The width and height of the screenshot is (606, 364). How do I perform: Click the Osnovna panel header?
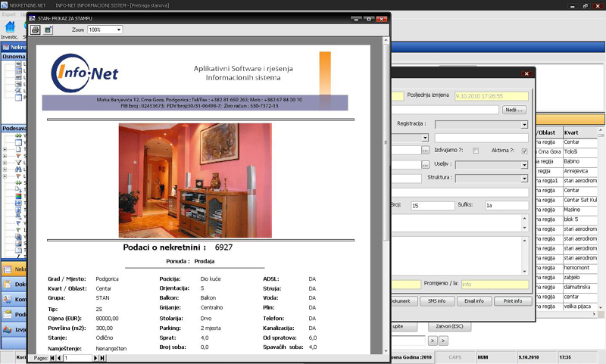[x=14, y=56]
